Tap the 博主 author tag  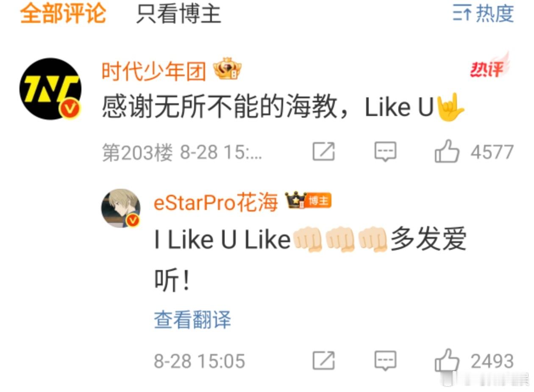(319, 201)
